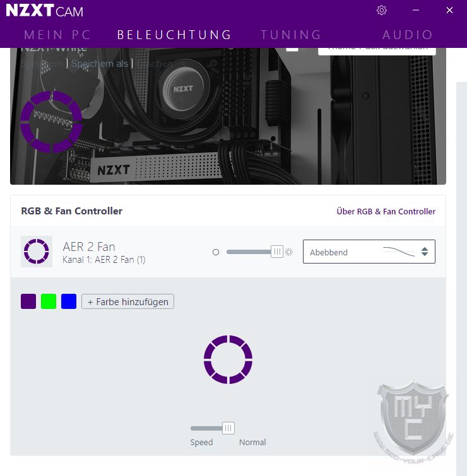Select the purple color swatch
Image resolution: width=467 pixels, height=476 pixels.
click(x=28, y=301)
